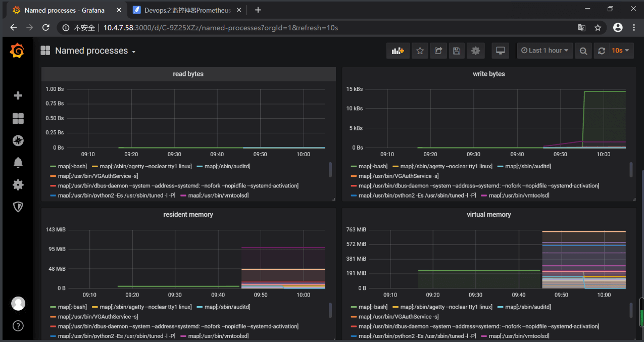The width and height of the screenshot is (644, 342).
Task: Open the Server Admin shield icon
Action: (x=18, y=207)
